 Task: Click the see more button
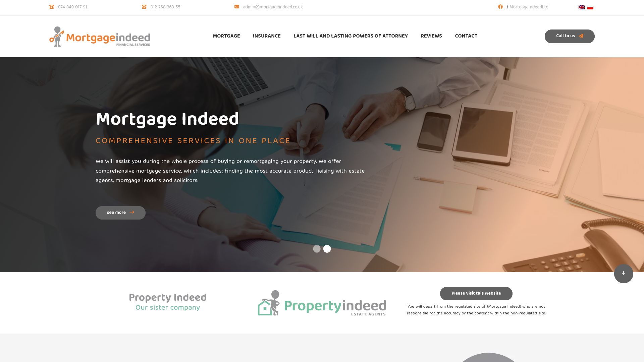[x=120, y=212]
